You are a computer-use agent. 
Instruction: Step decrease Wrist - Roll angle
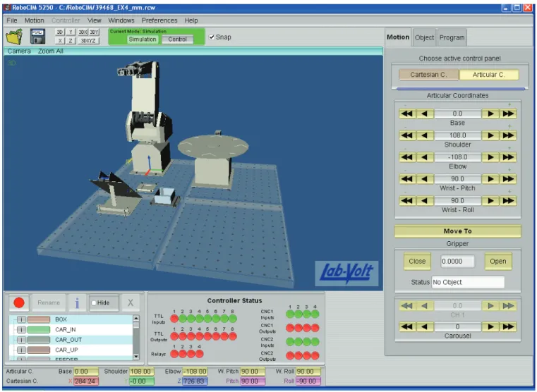coord(425,201)
